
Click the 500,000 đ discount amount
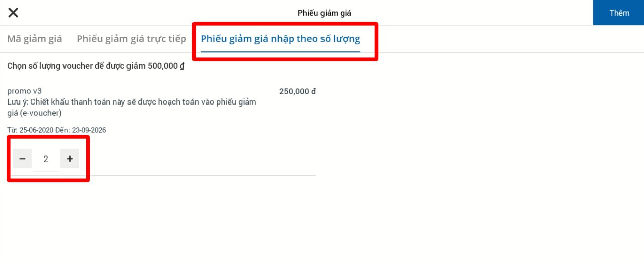(166, 66)
